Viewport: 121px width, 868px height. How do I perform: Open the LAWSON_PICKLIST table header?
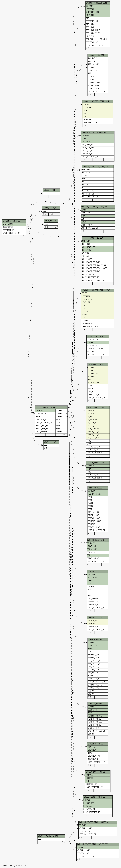click(97, 238)
